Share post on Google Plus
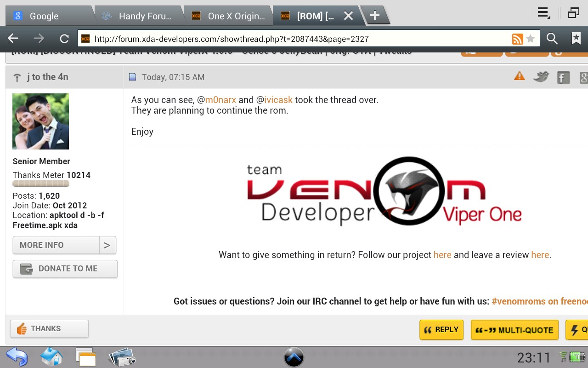 point(583,77)
